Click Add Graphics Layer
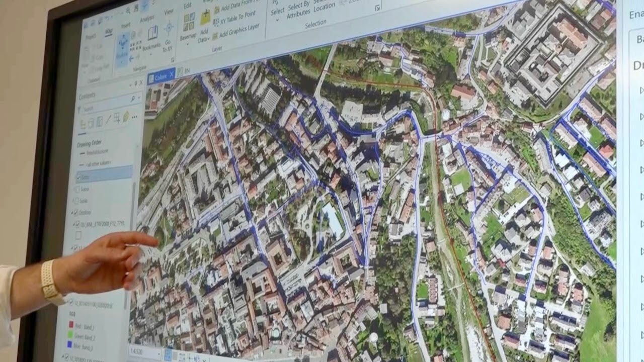This screenshot has width=644, height=362. (236, 32)
